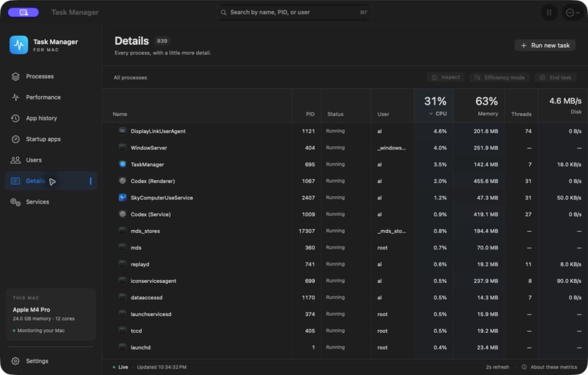
Task: Select the DisplayLinkUserAgent process name
Action: (158, 131)
